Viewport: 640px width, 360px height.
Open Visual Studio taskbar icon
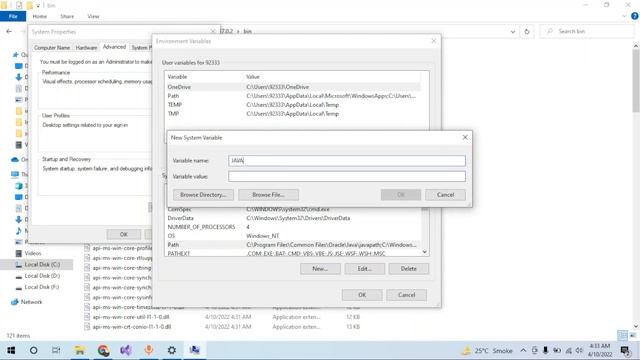tap(126, 350)
